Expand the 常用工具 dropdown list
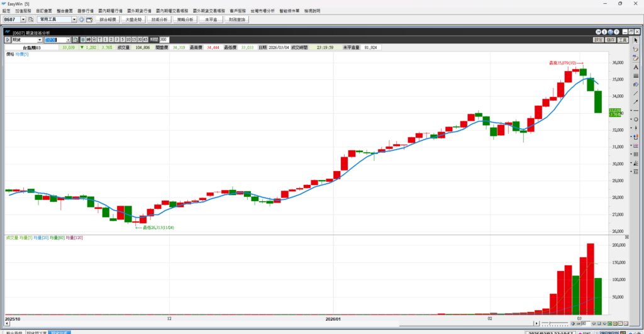Image resolution: width=644 pixels, height=334 pixels. (x=74, y=19)
